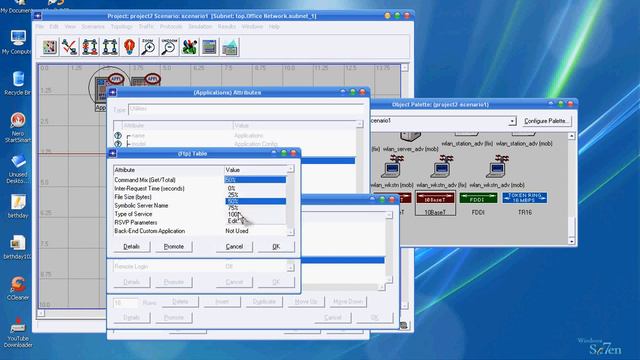Click the Nero StartSmart desktop icon

18,127
